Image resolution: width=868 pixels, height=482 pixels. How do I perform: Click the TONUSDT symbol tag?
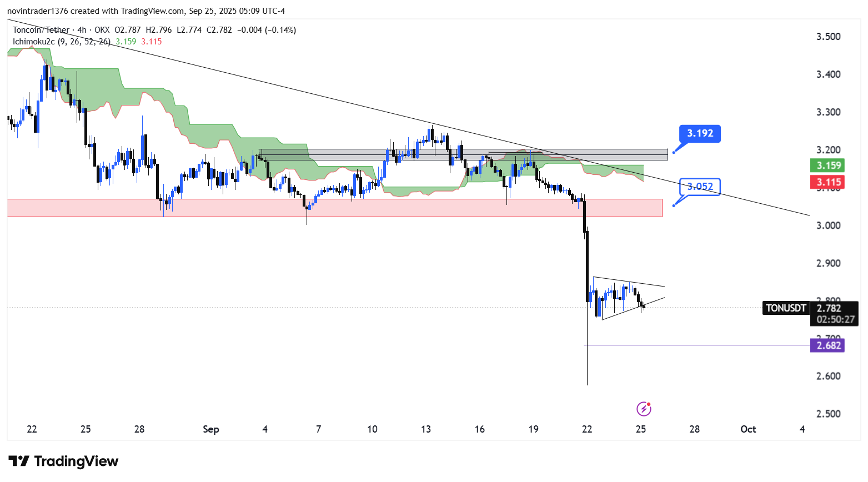pyautogui.click(x=786, y=308)
